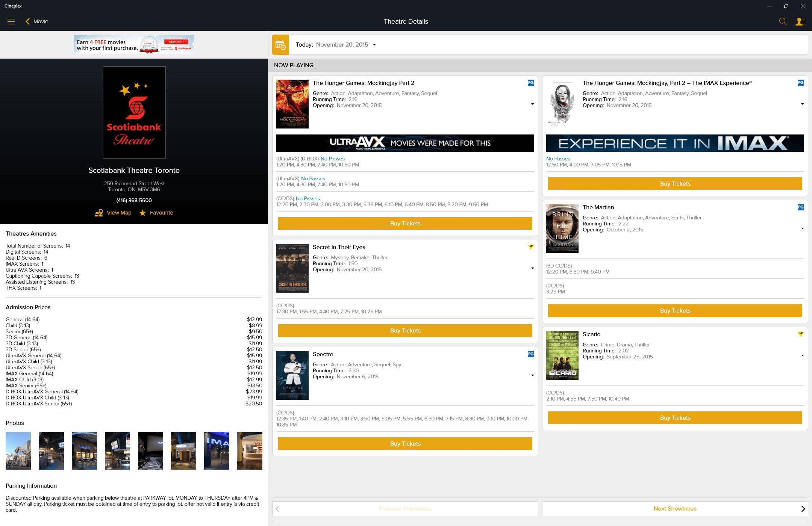Screen dimensions: 812x526
Task: Expand the Spectre details chevron
Action: coord(532,375)
